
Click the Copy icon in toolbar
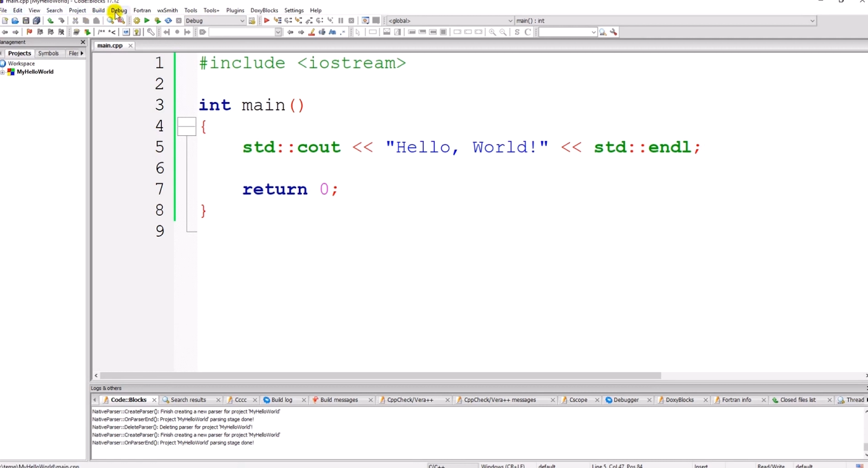(86, 21)
